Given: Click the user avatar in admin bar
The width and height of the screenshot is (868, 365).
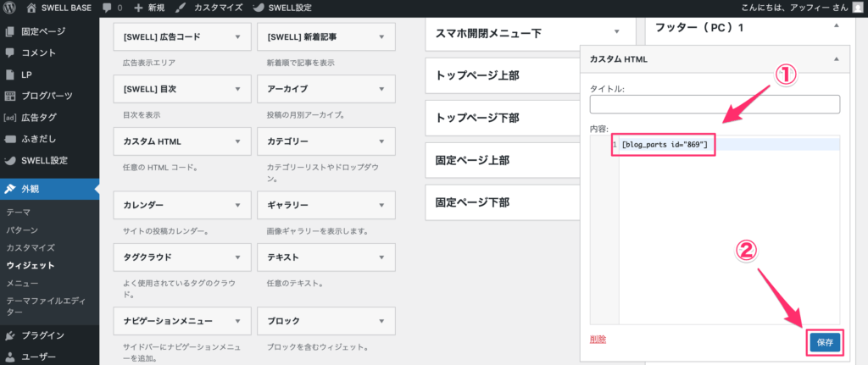Looking at the screenshot, I should coord(857,8).
